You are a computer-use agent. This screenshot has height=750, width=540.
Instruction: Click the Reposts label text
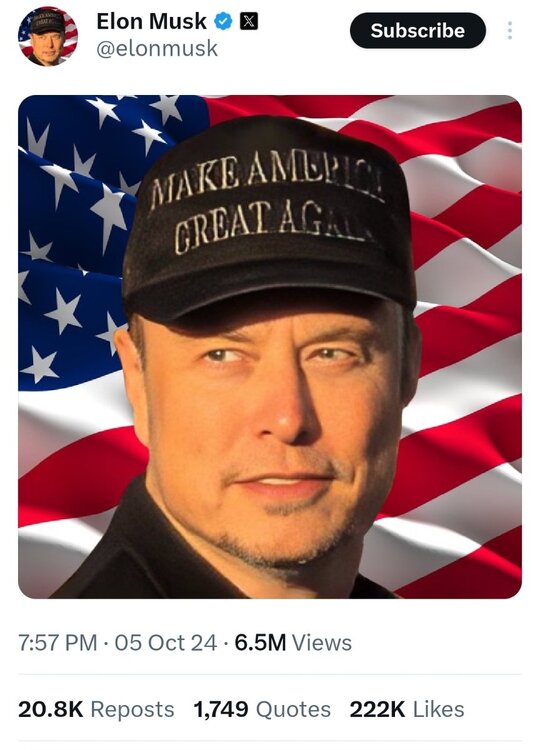(x=132, y=709)
